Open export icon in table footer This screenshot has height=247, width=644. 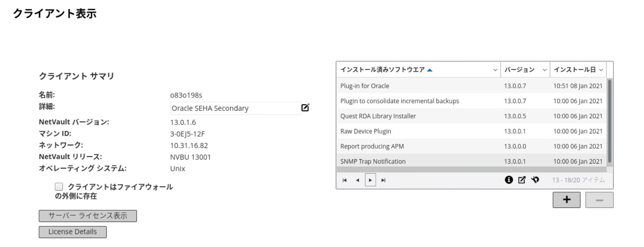coord(522,180)
